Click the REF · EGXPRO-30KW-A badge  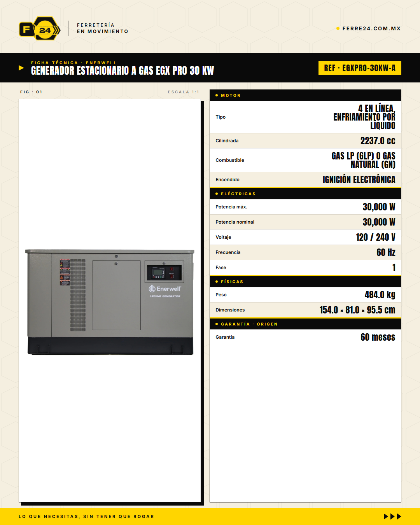360,68
